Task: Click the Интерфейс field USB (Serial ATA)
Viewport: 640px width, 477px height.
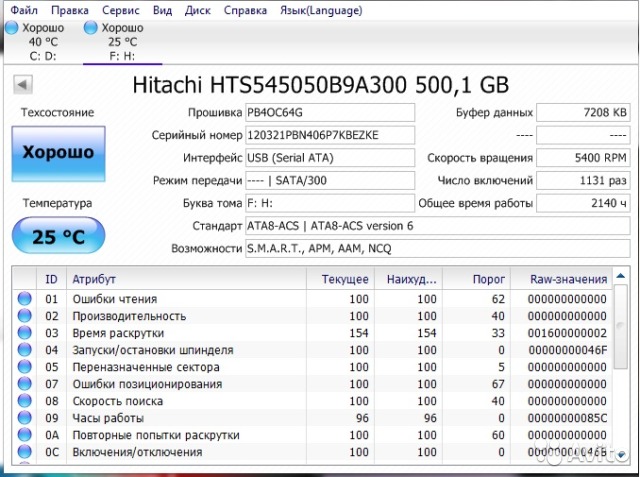Action: click(x=330, y=158)
